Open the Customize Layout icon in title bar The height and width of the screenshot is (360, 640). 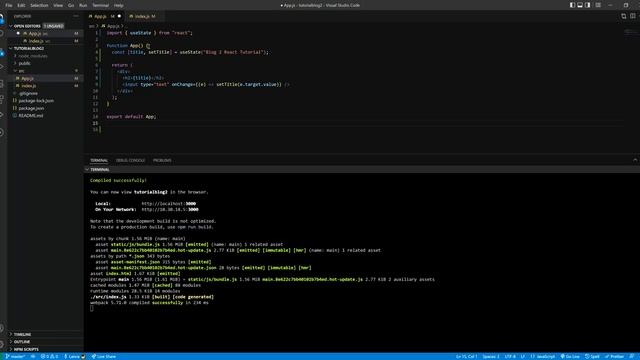pyautogui.click(x=598, y=5)
